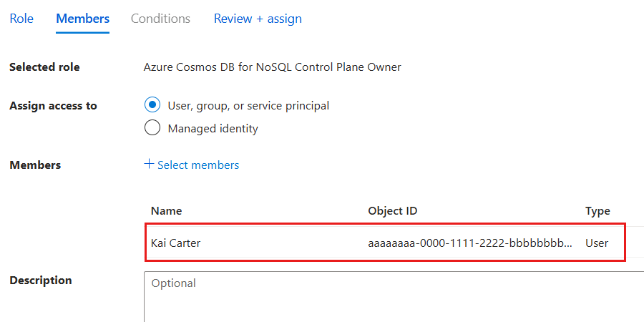Screen dimensions: 644x322
Task: Click the Type column header
Action: (597, 211)
